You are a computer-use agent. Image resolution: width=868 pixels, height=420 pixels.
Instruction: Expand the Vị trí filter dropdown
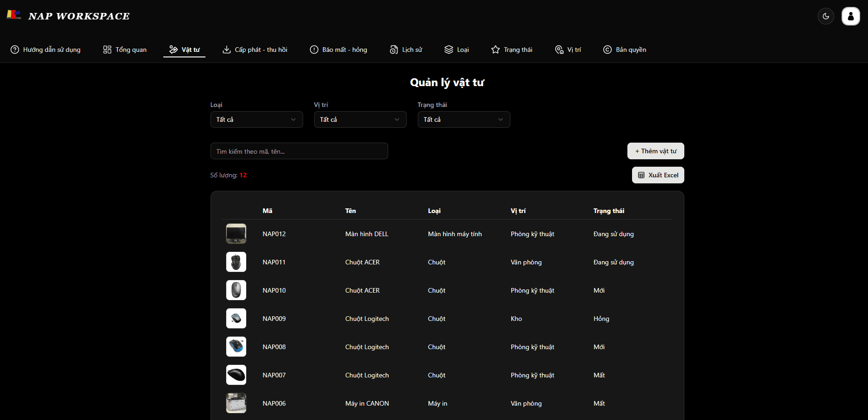coord(360,119)
